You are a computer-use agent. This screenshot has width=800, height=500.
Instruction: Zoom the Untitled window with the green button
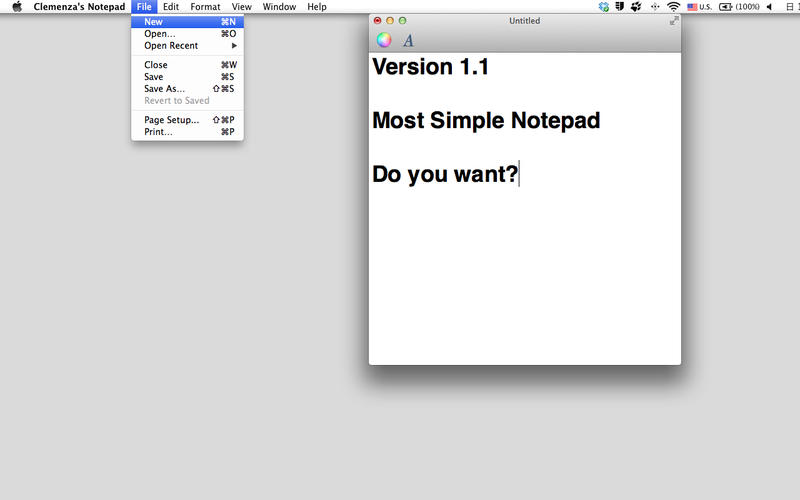pos(403,20)
